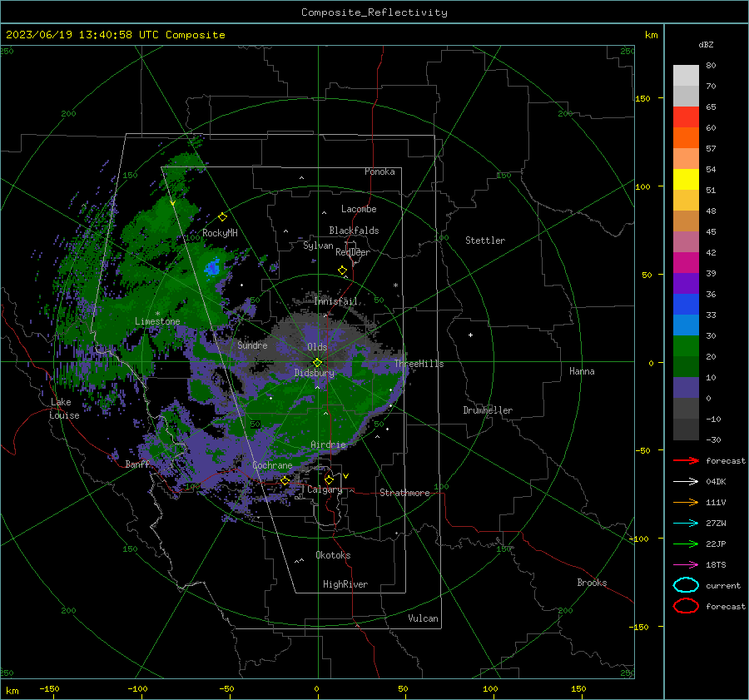Click the 39 dBZ magenta color swatch
749x700 pixels.
point(686,263)
